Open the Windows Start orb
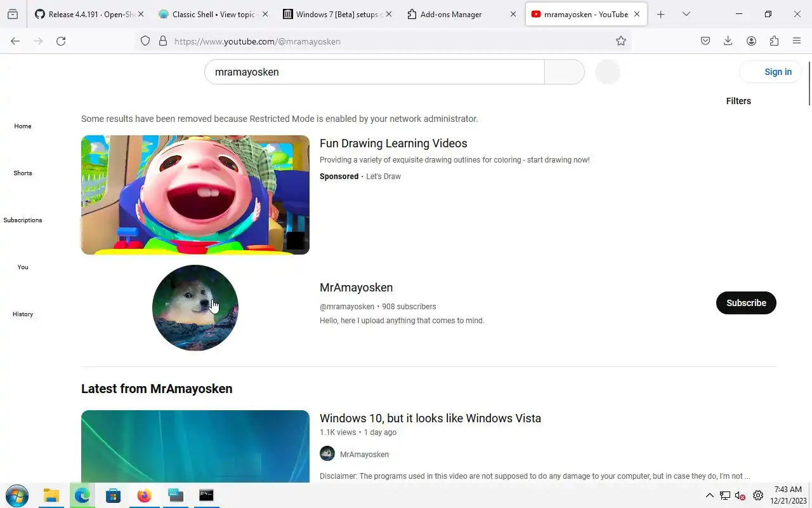 (x=16, y=495)
